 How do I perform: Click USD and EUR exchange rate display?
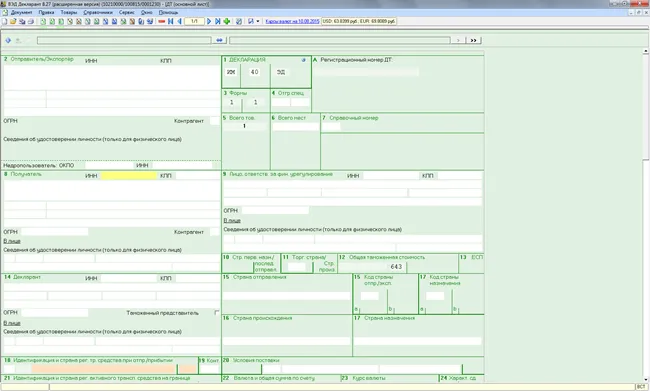point(359,21)
